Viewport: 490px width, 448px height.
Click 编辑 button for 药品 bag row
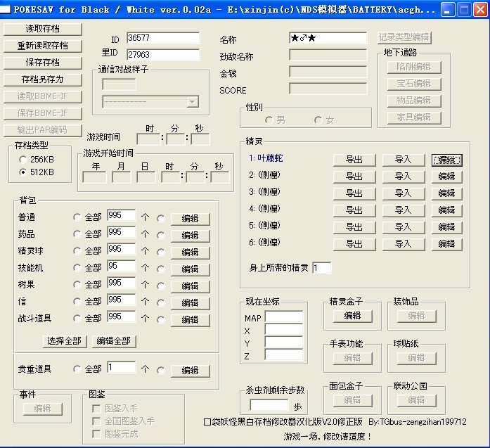191,236
